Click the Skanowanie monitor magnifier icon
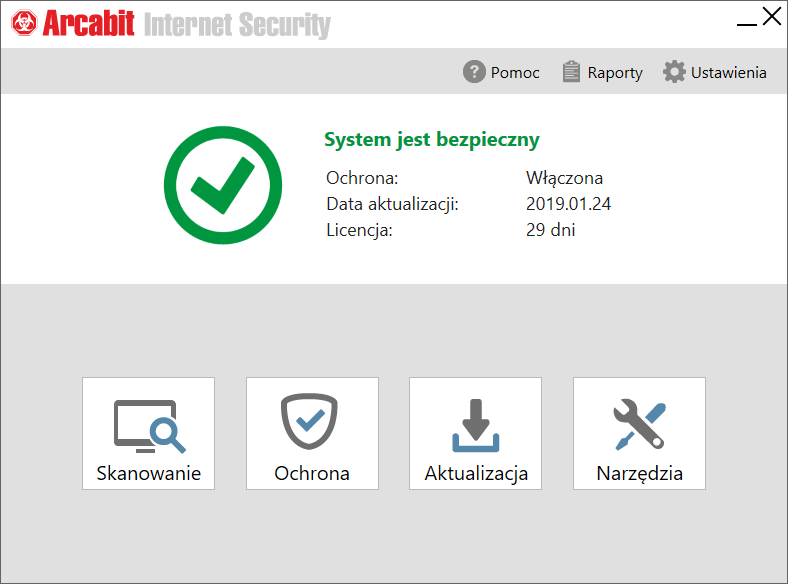Viewport: 788px width, 584px height. pos(150,426)
